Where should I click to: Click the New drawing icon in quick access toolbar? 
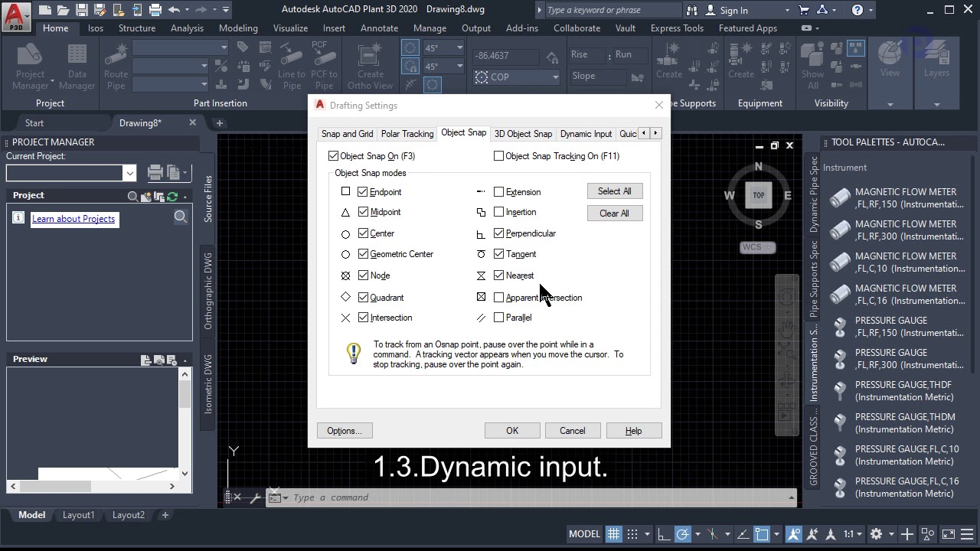45,10
